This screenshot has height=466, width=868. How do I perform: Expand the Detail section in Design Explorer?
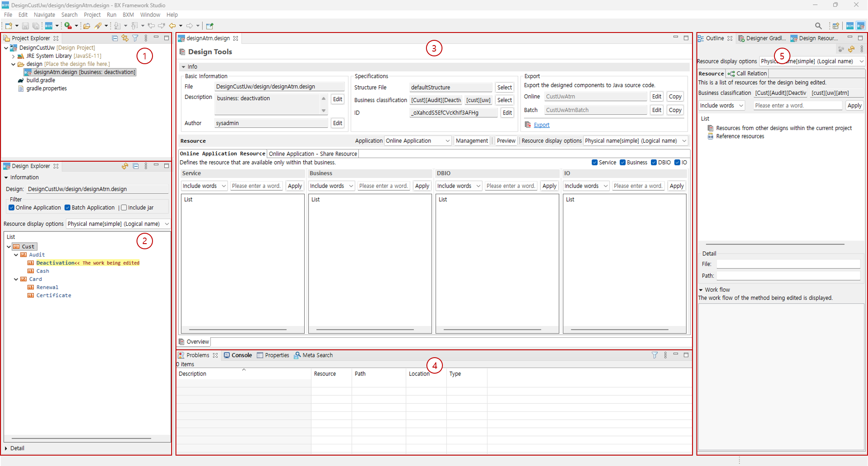[x=6, y=448]
